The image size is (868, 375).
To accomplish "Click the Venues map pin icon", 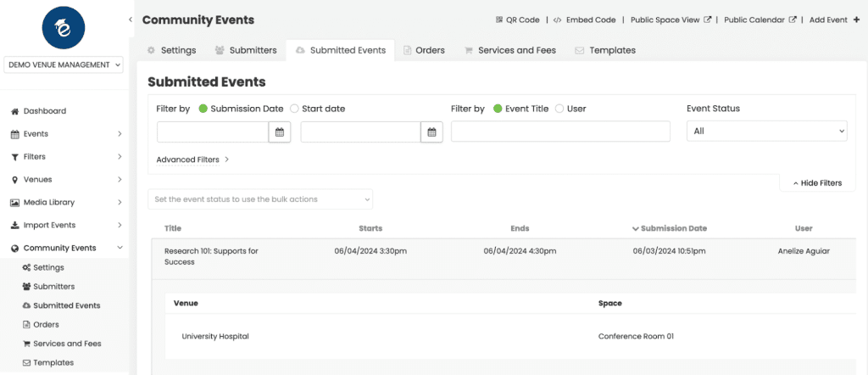I will pyautogui.click(x=14, y=180).
